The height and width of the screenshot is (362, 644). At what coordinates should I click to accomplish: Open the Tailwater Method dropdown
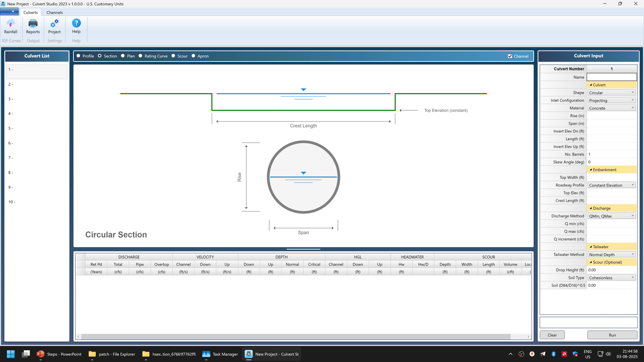pos(612,255)
